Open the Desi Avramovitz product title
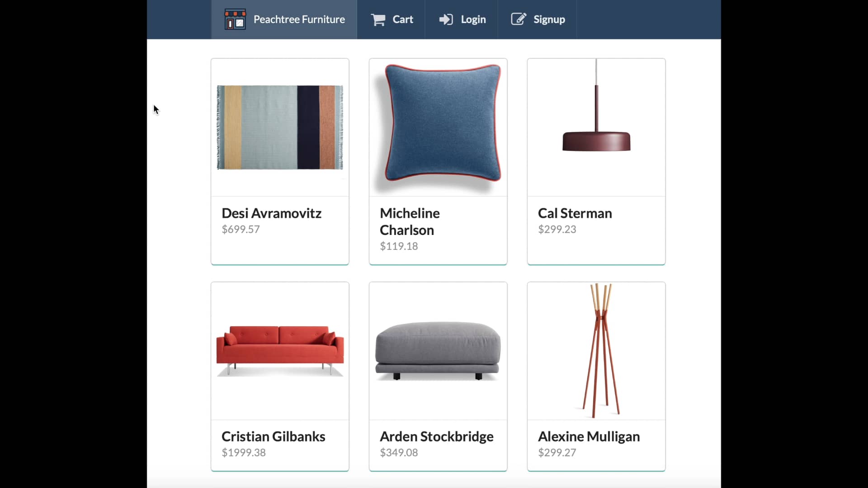The image size is (868, 488). [x=271, y=213]
